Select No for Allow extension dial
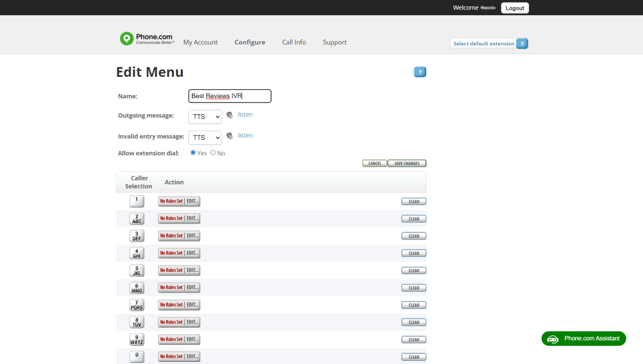The image size is (643, 364). [213, 153]
